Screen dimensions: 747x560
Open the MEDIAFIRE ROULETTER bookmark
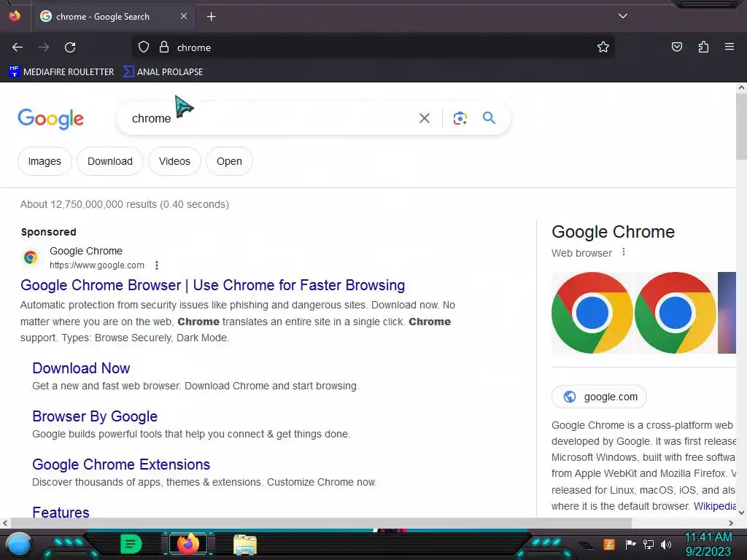pos(61,72)
